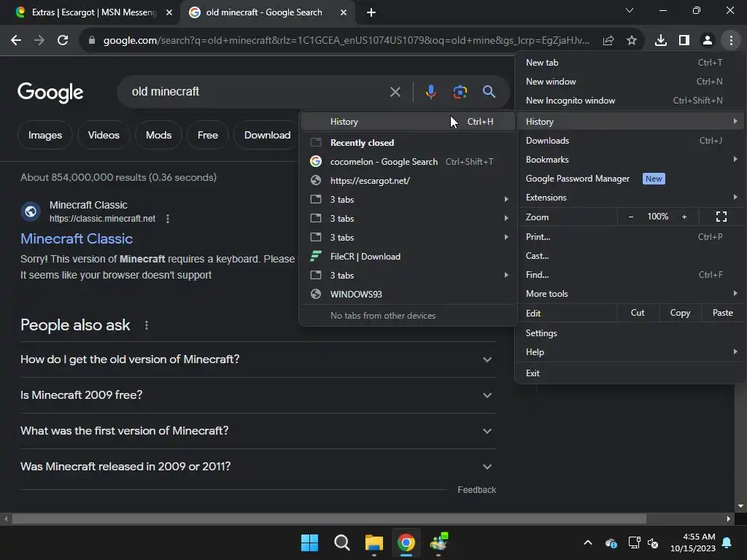This screenshot has width=747, height=560.
Task: Choose Print... from the menu
Action: coord(630,237)
